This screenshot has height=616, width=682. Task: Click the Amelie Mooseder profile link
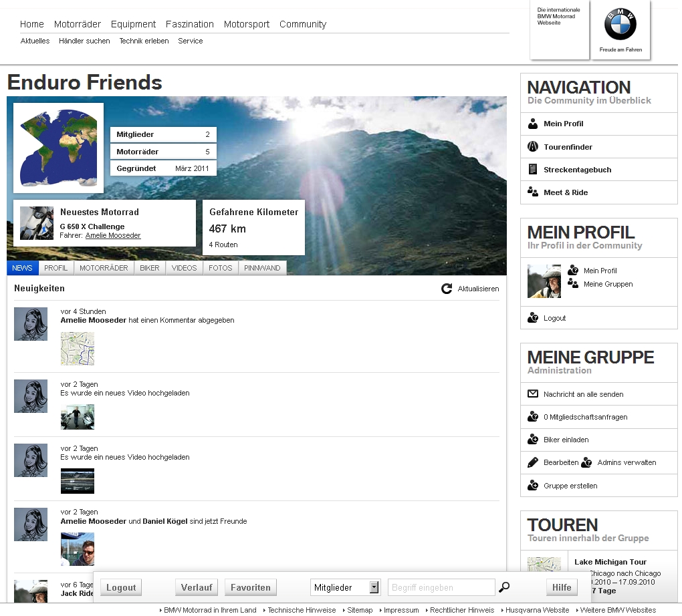[x=114, y=236]
